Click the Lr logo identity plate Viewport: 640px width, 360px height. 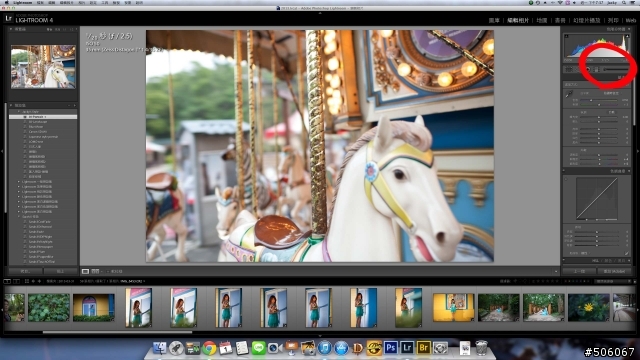coord(9,18)
